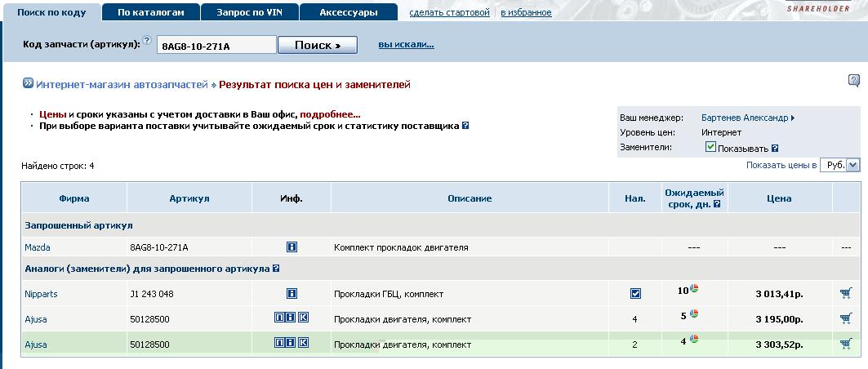Screen dimensions: 868x369
Task: Click the help speech bubble icon at right
Action: point(854,80)
